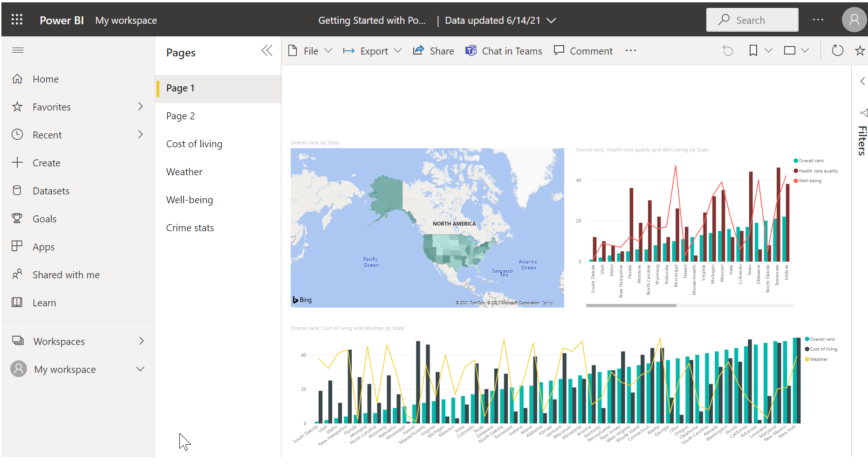Screen dimensions: 868x468
Task: Click the horizontal scrollbar under the chart
Action: 631,306
